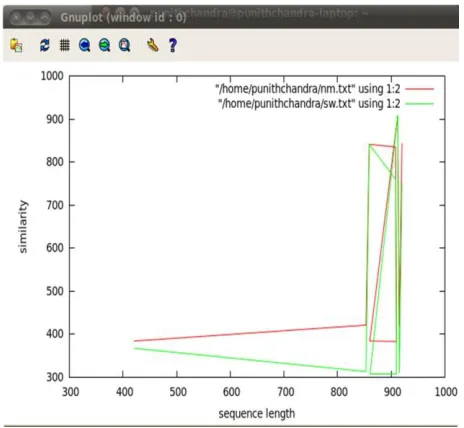
Task: Click the x-axis tick label 700
Action: (285, 392)
